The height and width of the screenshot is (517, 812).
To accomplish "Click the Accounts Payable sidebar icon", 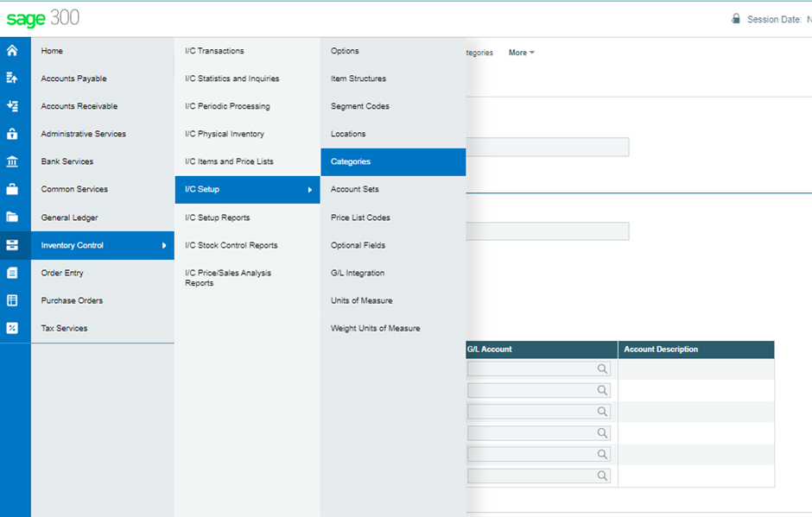I will [x=12, y=79].
